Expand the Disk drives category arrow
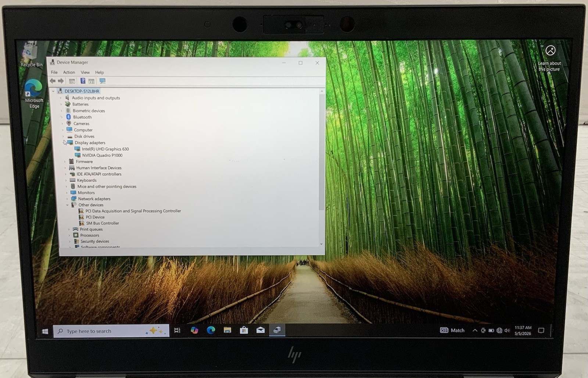 (x=63, y=136)
